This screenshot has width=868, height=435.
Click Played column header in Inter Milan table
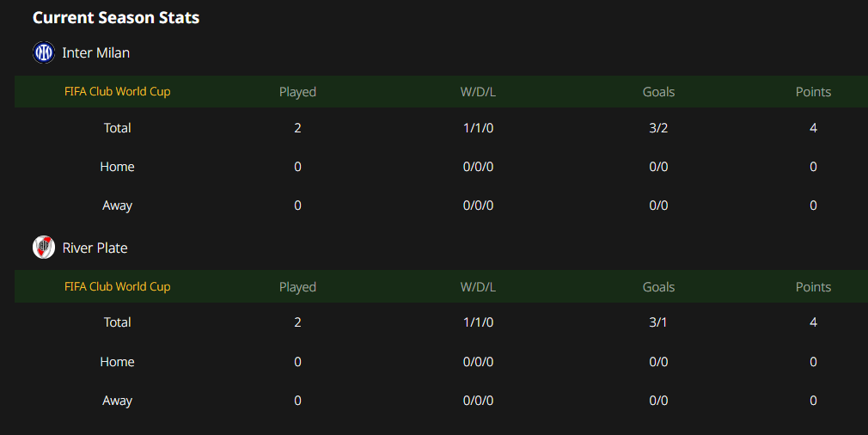[298, 92]
